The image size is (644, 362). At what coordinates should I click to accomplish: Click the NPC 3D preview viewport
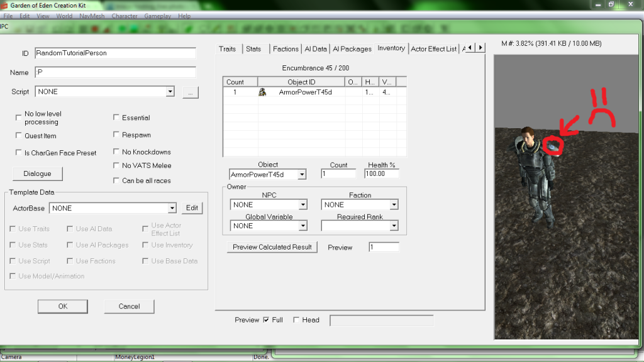(567, 197)
